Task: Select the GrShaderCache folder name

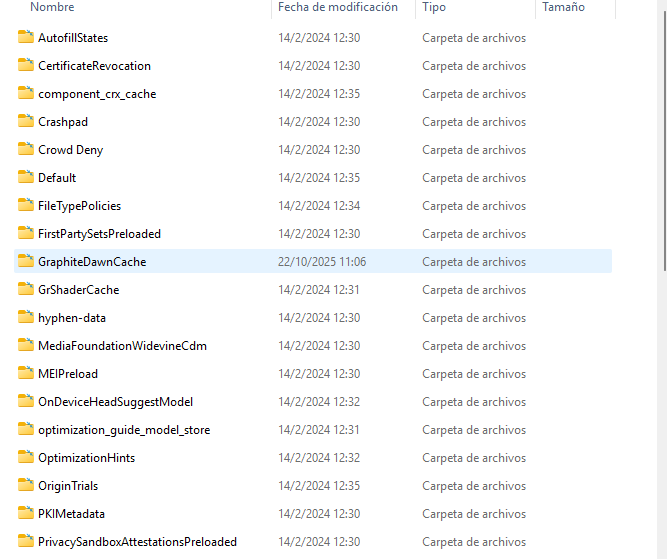Action: point(78,290)
